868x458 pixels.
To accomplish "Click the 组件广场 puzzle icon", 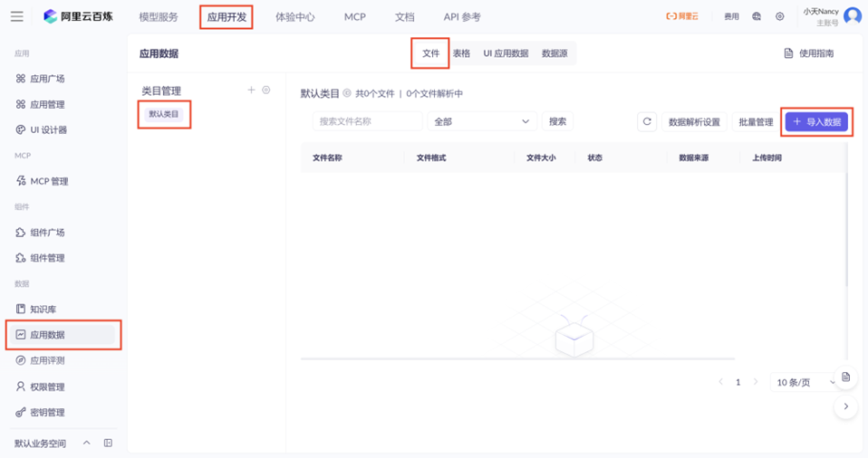I will tap(21, 233).
